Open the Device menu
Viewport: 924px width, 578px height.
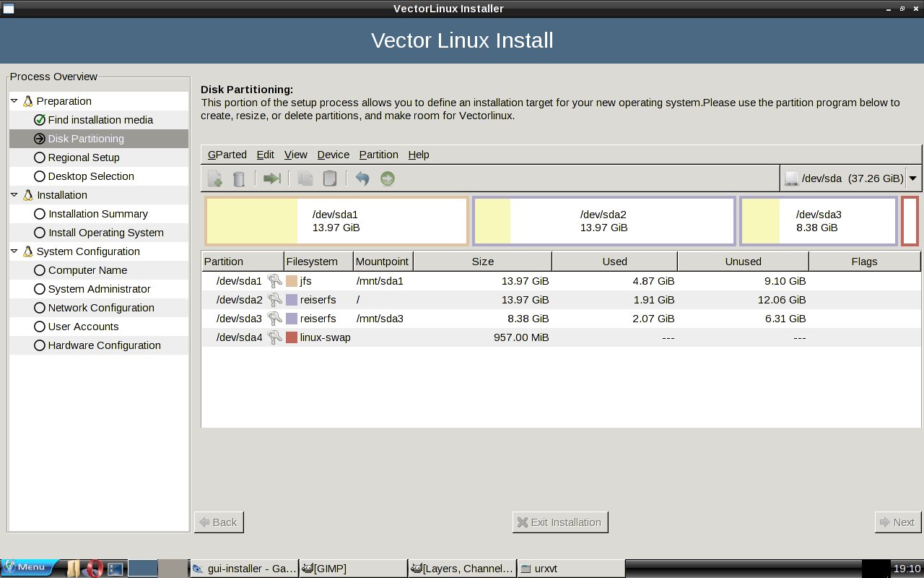tap(334, 155)
